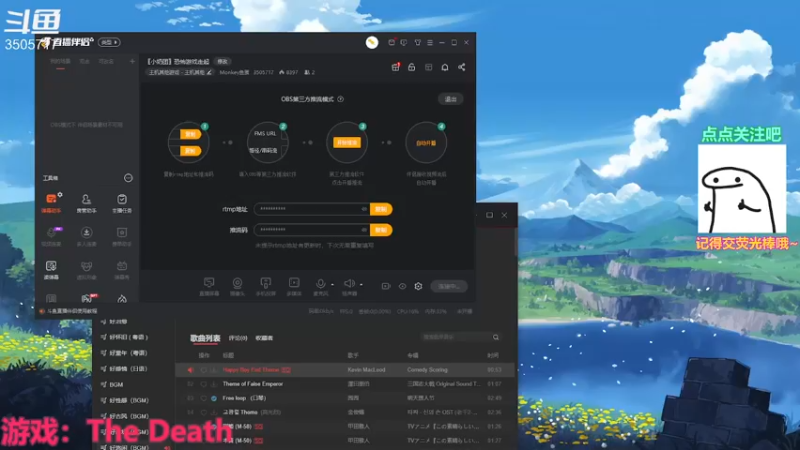Screen dimensions: 800x450
Task: Open the layout panel icon in room header
Action: point(429,67)
